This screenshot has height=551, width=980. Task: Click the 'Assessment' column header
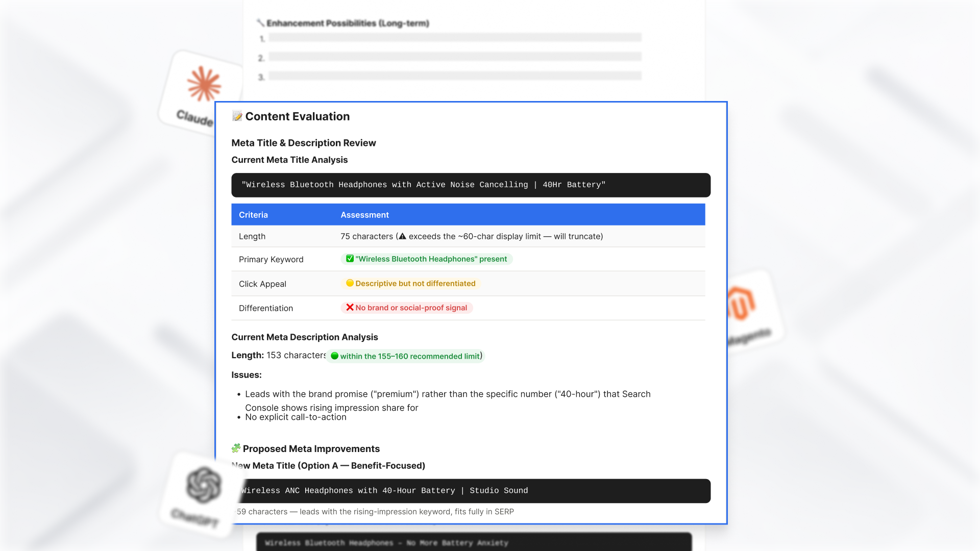click(x=364, y=215)
